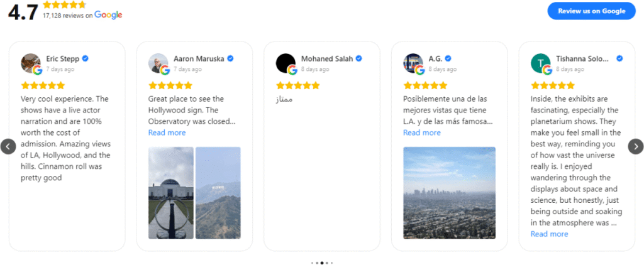This screenshot has width=644, height=265.
Task: Click verified badge next to Eric Stepp
Action: point(85,58)
